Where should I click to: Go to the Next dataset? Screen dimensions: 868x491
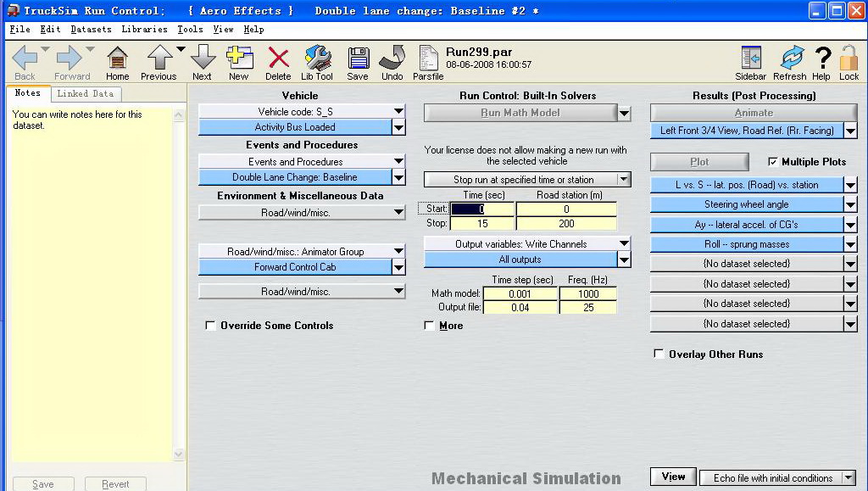(203, 58)
